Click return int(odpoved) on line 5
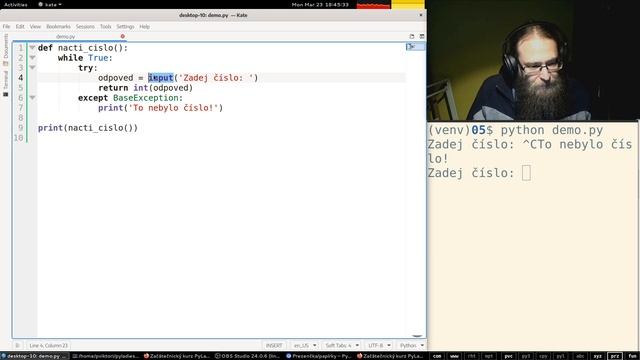 coord(145,88)
